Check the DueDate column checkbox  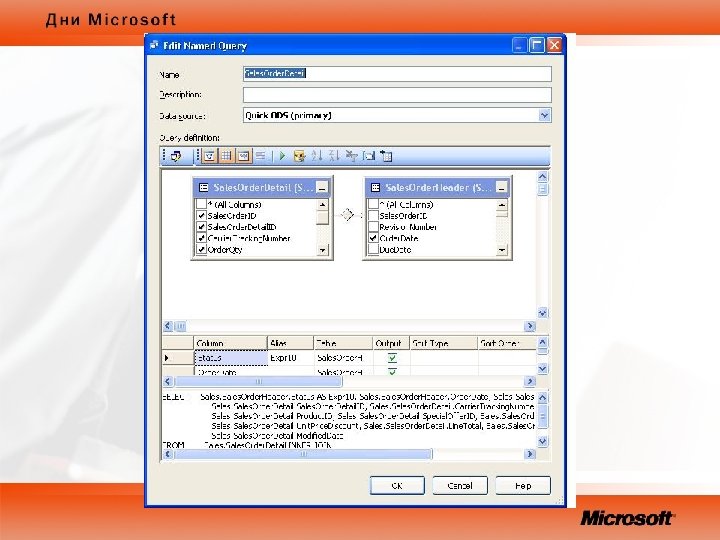pyautogui.click(x=373, y=249)
